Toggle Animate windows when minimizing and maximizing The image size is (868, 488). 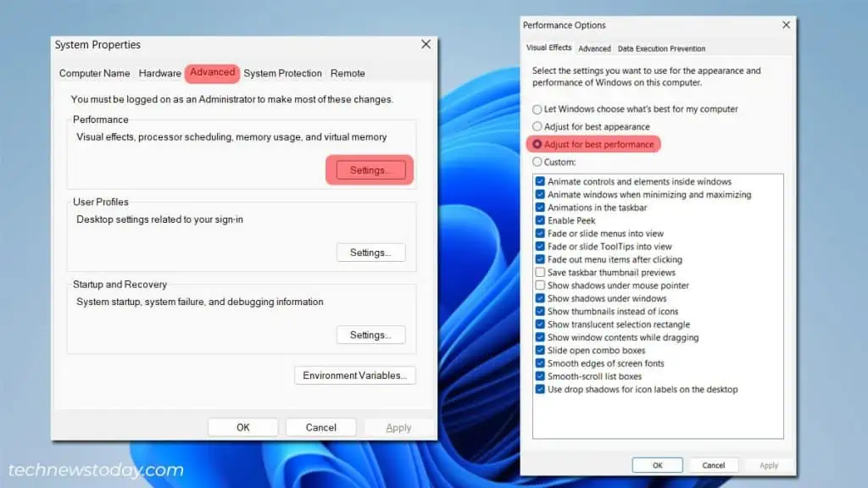click(x=540, y=194)
